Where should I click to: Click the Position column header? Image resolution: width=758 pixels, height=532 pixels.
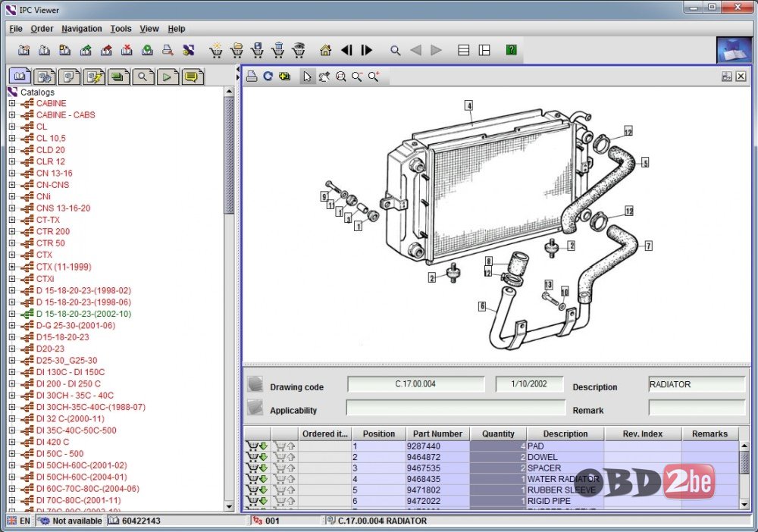tap(379, 434)
